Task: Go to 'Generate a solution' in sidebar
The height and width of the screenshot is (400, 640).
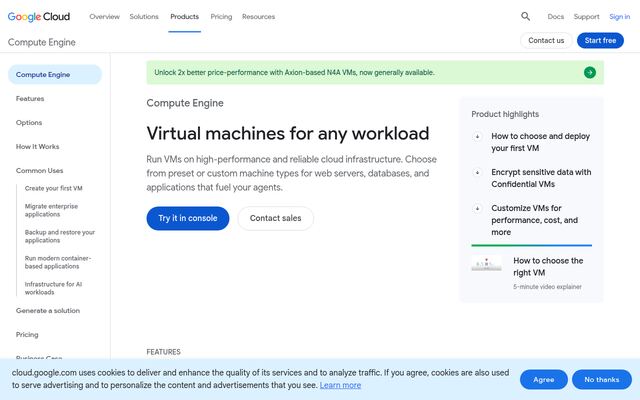Action: (x=48, y=311)
